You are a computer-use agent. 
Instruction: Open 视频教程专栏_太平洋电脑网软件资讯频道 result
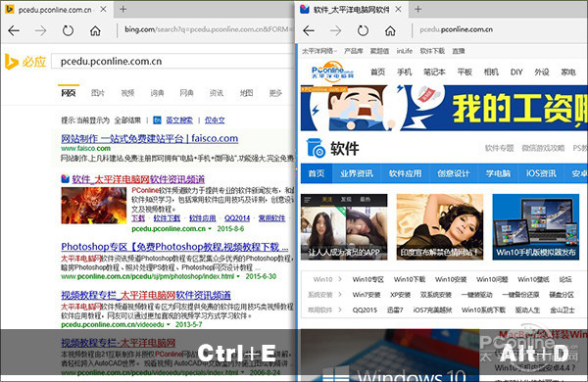(146, 296)
